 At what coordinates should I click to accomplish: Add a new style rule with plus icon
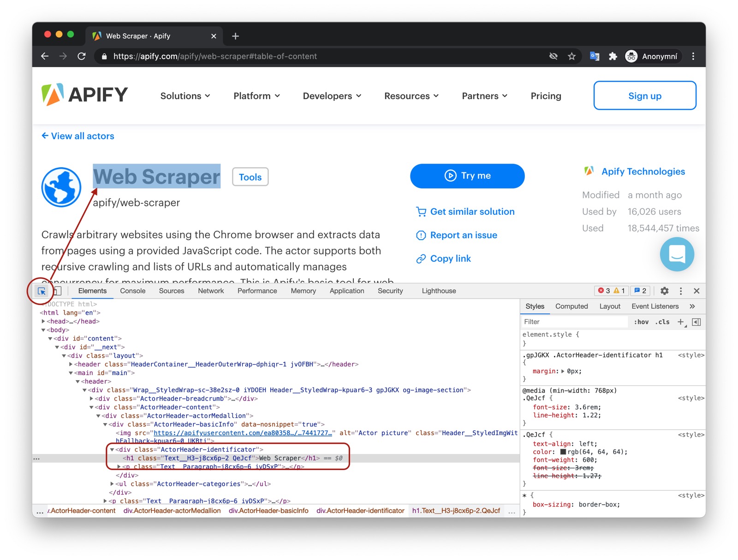(681, 322)
